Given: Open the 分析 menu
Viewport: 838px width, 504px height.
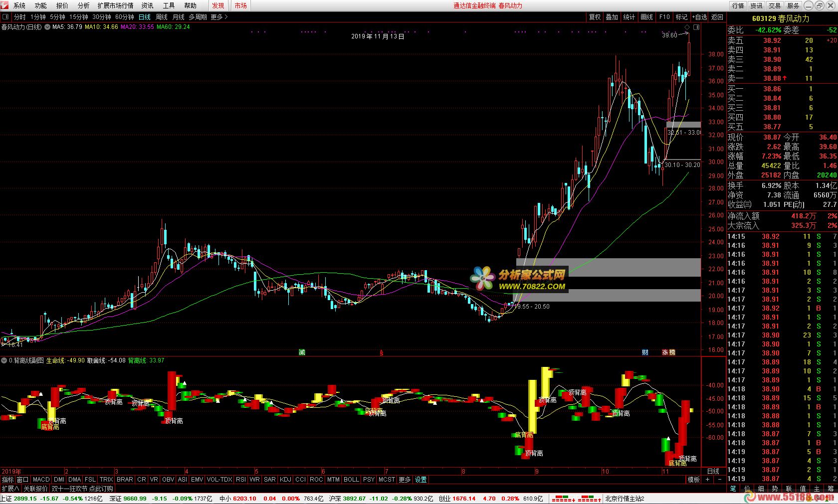Looking at the screenshot, I should point(84,5).
